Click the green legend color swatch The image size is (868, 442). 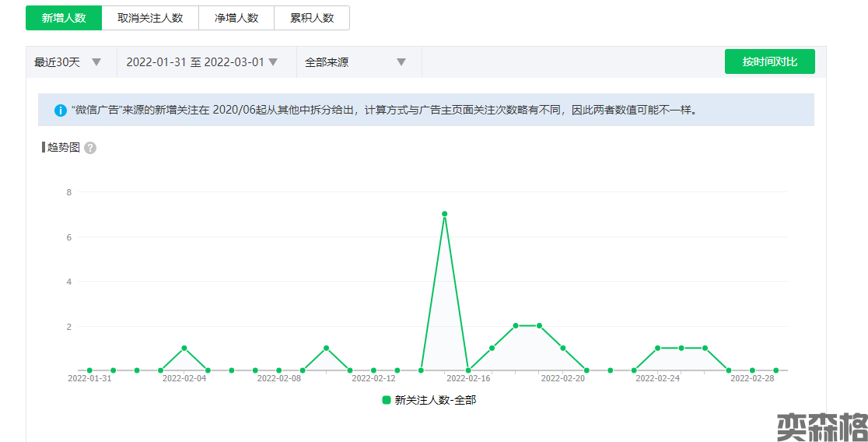[386, 400]
